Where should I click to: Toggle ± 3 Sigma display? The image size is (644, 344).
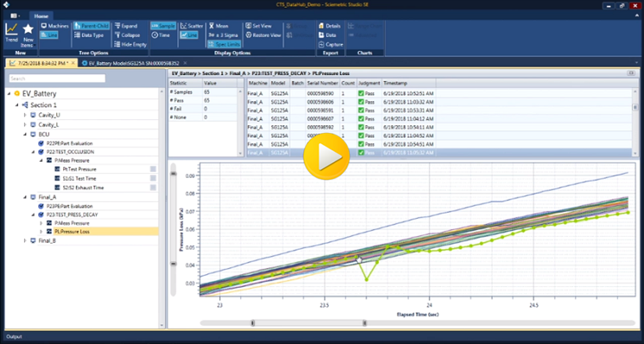pos(223,35)
